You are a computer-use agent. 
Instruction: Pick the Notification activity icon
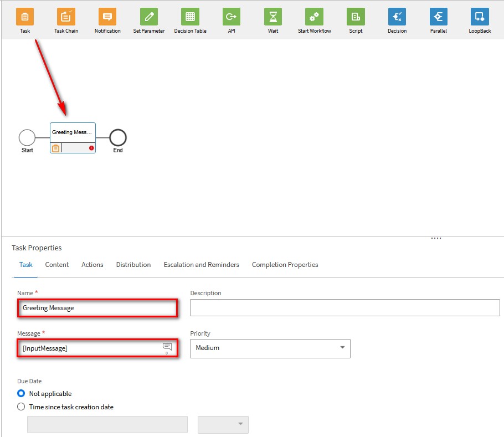pos(107,17)
